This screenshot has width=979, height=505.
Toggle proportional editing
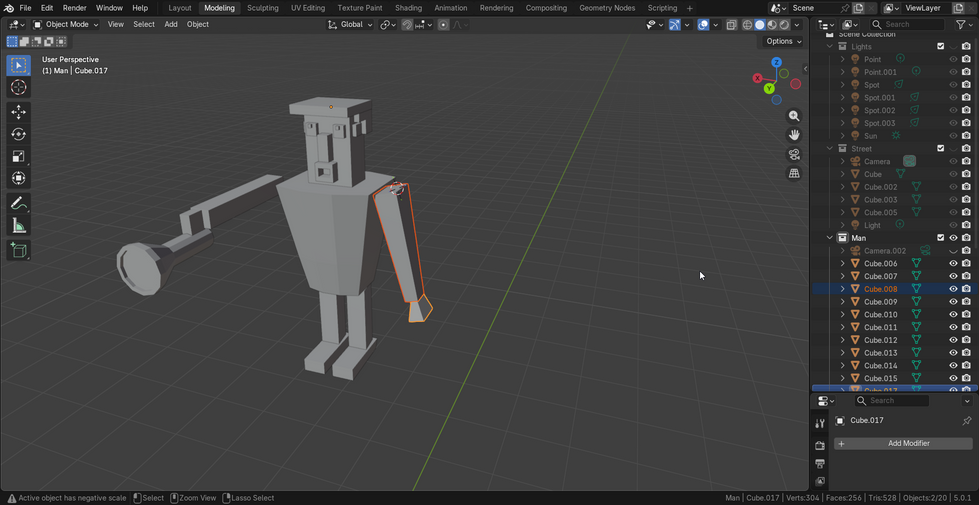click(443, 24)
